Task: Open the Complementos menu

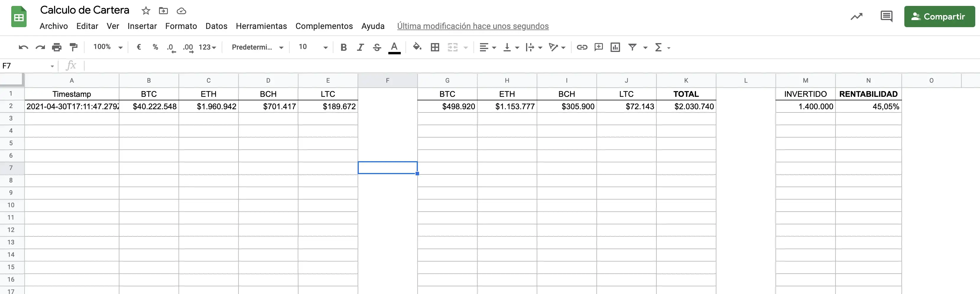Action: pos(324,26)
